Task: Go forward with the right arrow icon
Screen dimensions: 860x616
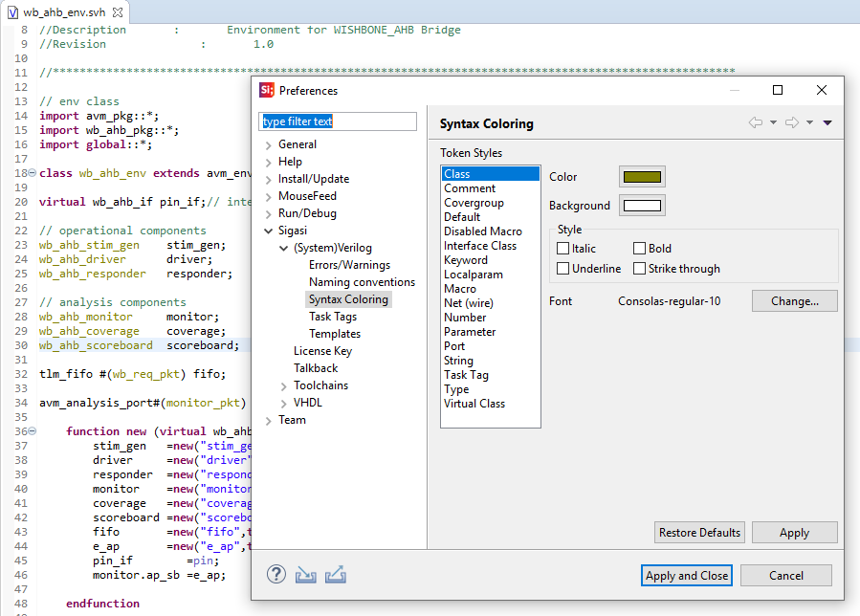Action: coord(792,122)
